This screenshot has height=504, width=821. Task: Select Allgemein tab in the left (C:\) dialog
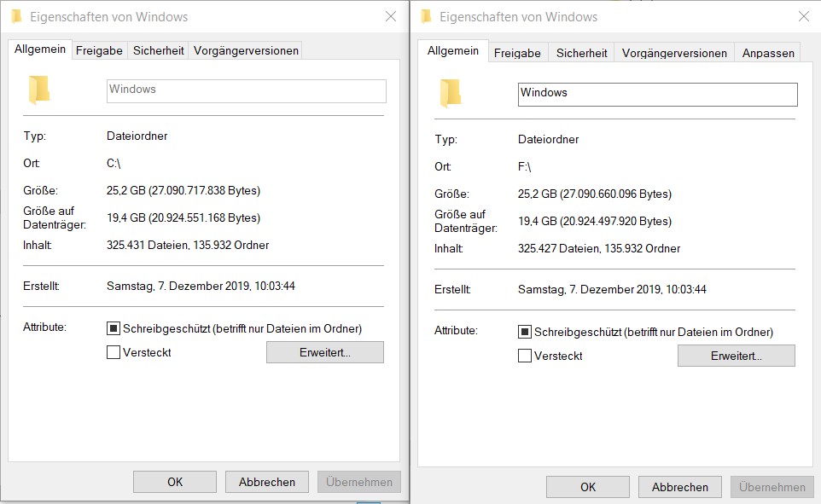pyautogui.click(x=40, y=49)
